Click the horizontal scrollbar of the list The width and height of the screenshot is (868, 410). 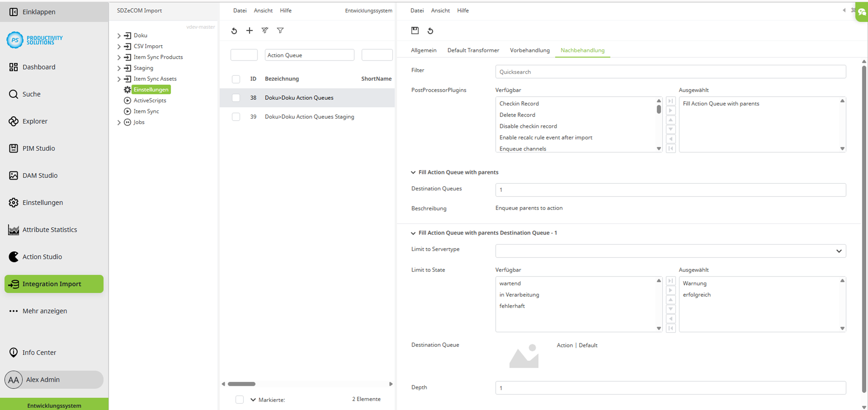click(x=241, y=384)
